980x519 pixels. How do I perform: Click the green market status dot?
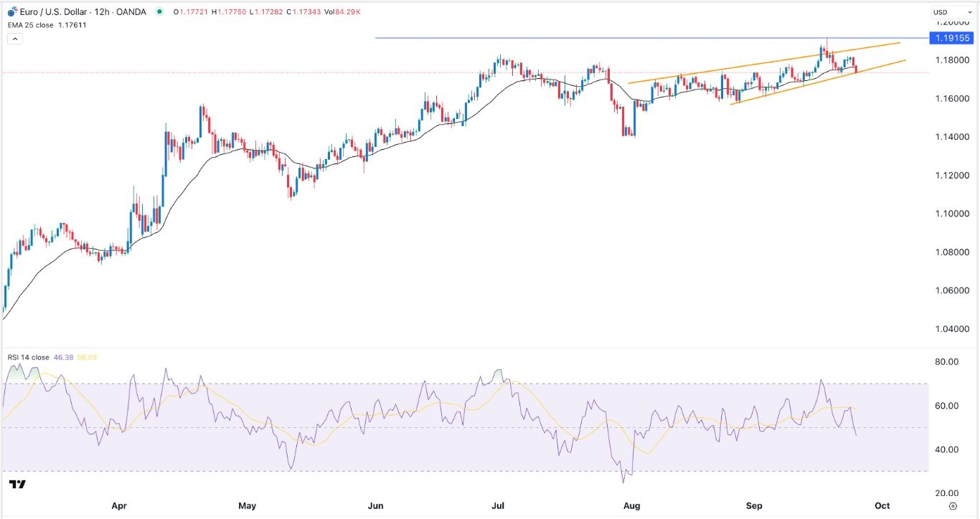point(159,11)
